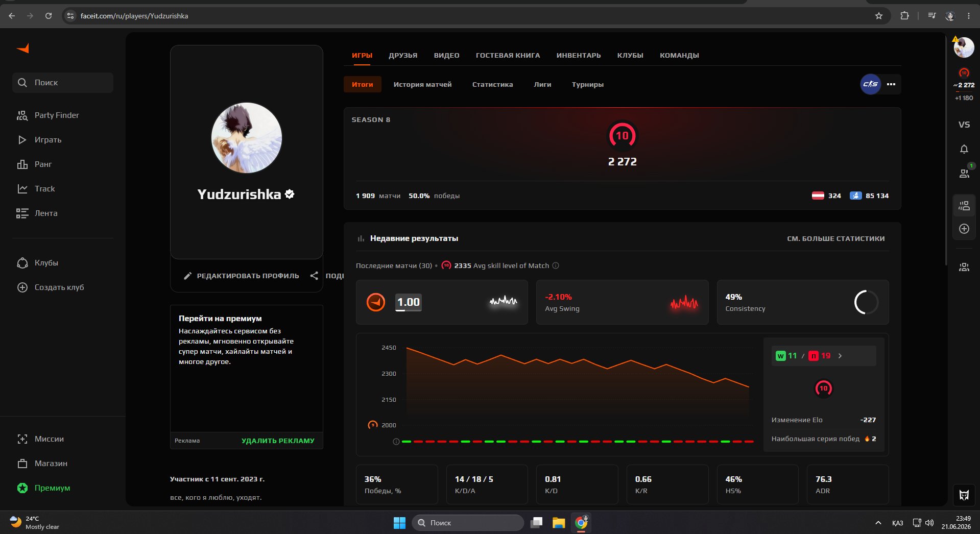The height and width of the screenshot is (534, 980).
Task: Click УДАЛИТЬ РЕКЛАМУ link
Action: point(278,441)
